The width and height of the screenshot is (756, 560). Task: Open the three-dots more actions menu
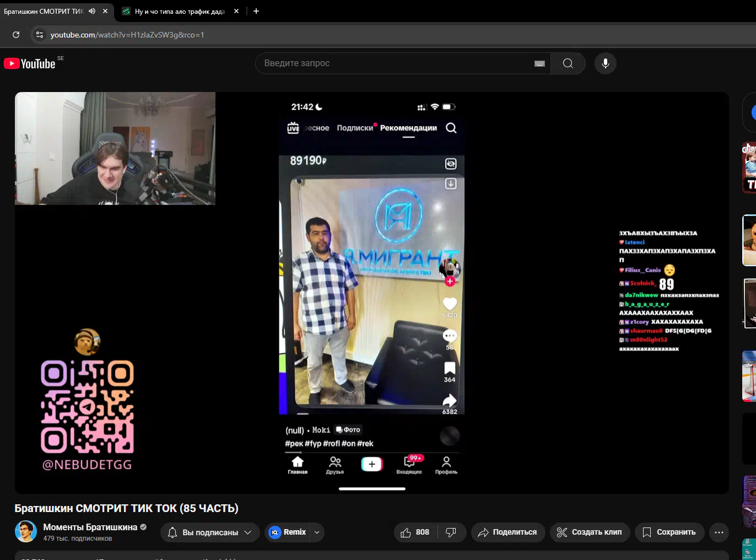[x=719, y=532]
